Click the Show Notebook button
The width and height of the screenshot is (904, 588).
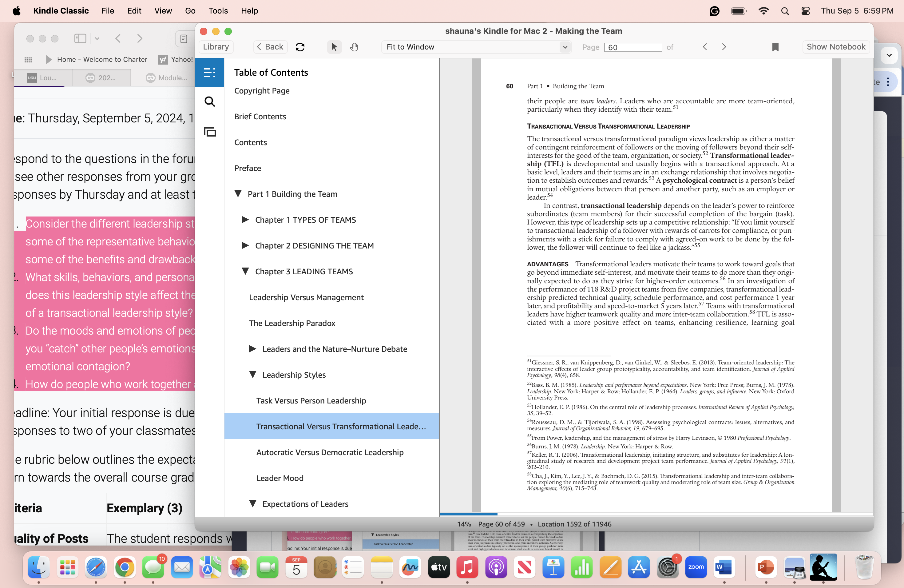coord(836,47)
